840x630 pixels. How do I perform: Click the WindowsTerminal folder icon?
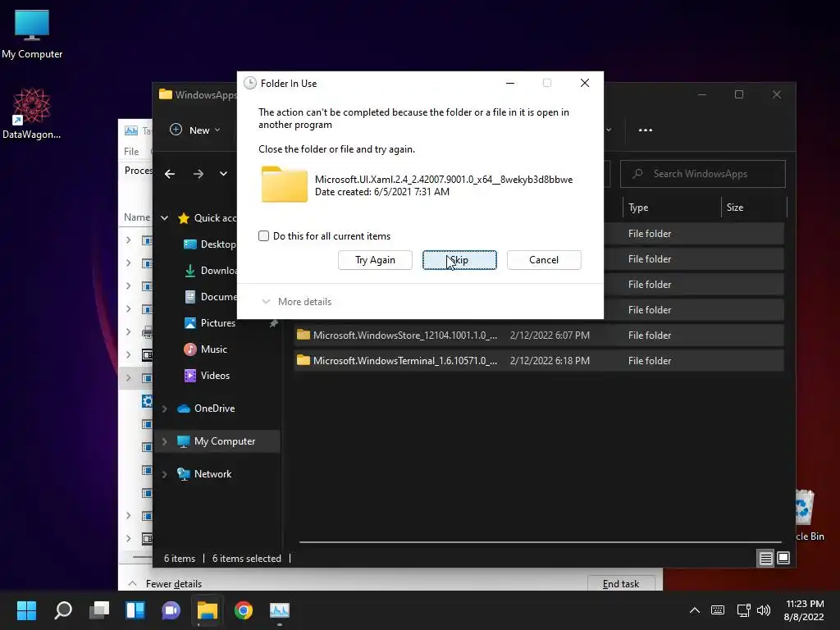click(x=304, y=360)
